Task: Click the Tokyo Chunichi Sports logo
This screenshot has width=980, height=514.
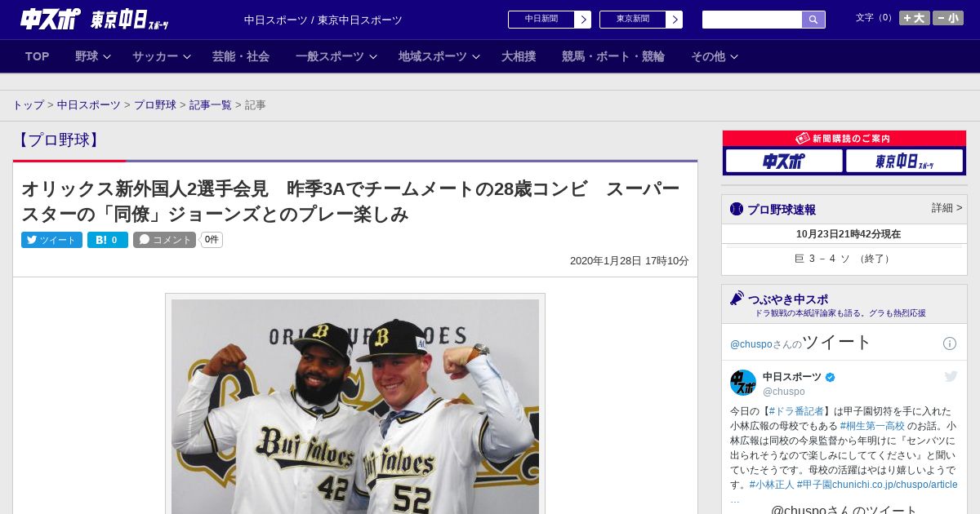Action: [x=130, y=20]
